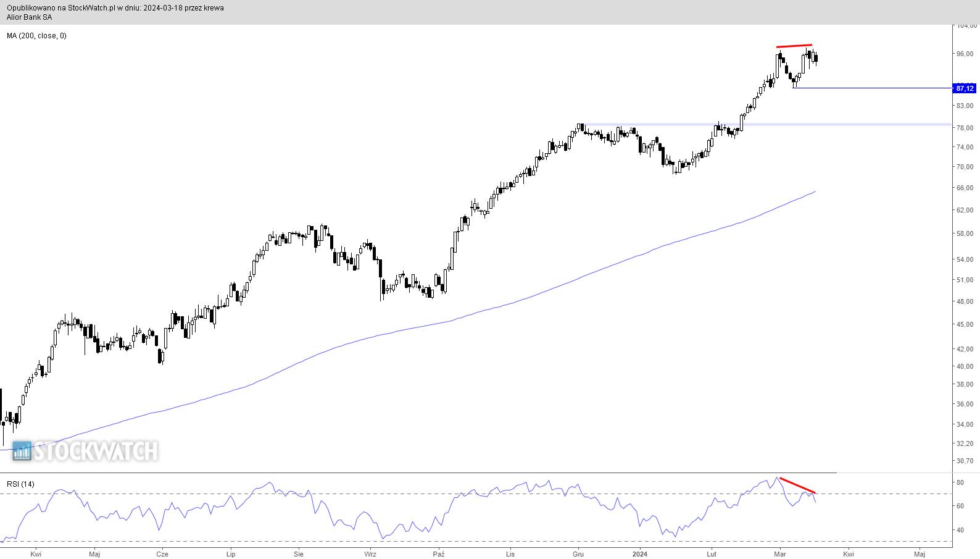Click the Sie month label on time axis

[x=299, y=554]
